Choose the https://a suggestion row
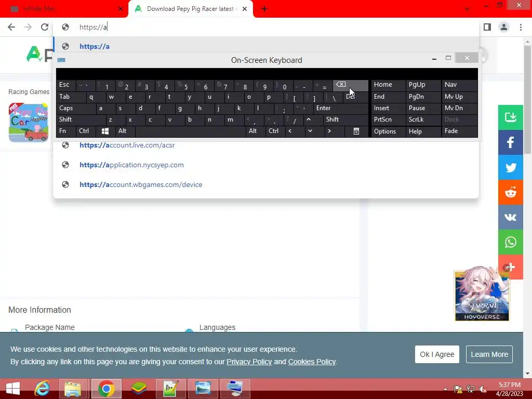 [x=267, y=46]
